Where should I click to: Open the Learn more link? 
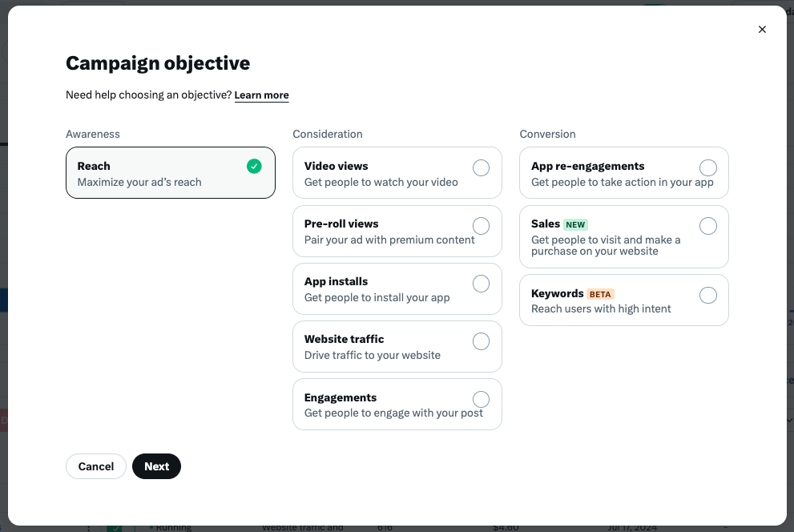click(x=261, y=95)
